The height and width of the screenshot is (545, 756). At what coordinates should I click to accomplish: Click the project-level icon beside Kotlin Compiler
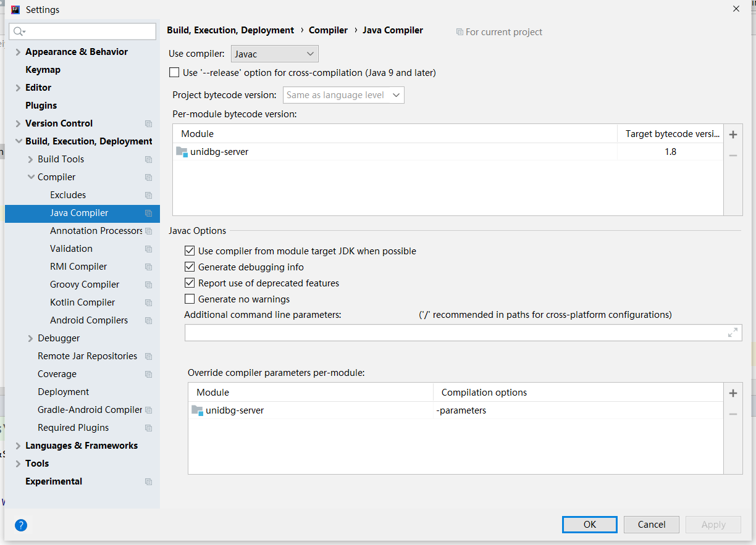(x=148, y=302)
